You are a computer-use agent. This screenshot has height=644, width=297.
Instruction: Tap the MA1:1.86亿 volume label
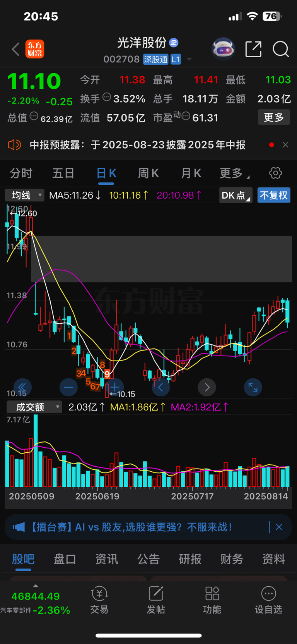(138, 407)
